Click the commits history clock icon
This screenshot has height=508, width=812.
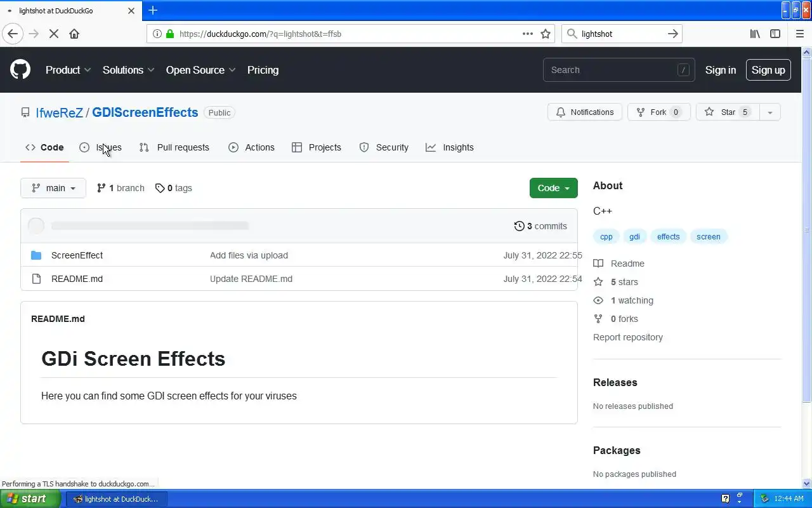click(x=520, y=226)
